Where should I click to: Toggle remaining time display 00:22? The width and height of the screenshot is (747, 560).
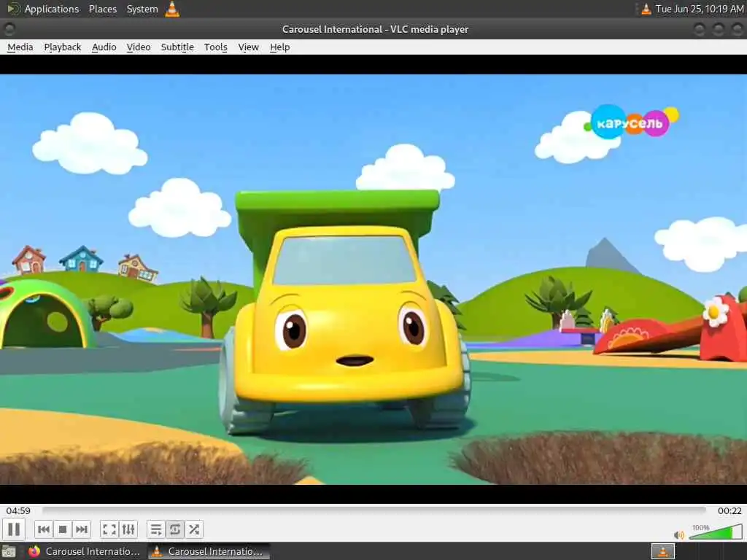tap(729, 510)
